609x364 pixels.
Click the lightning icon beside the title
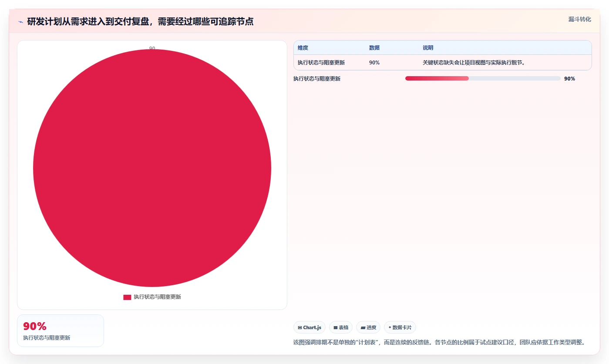click(x=20, y=22)
